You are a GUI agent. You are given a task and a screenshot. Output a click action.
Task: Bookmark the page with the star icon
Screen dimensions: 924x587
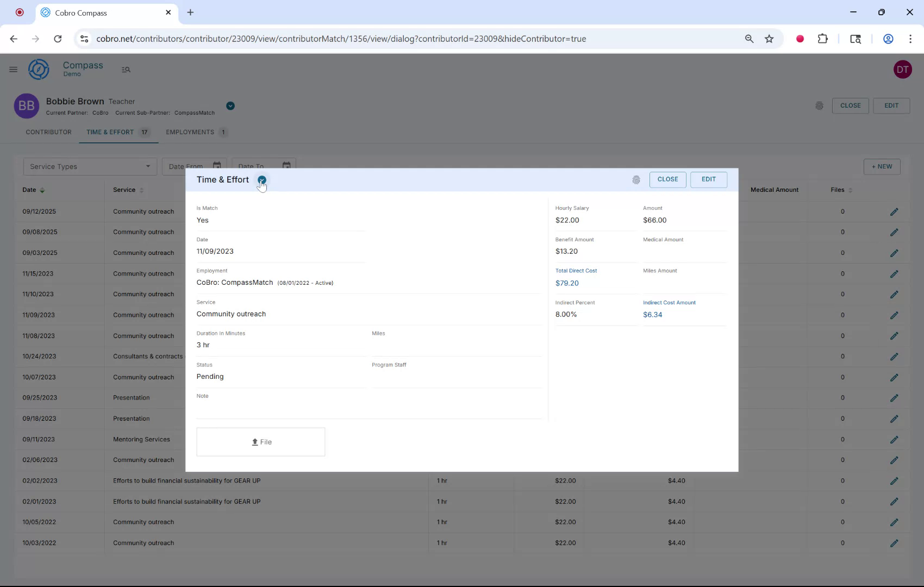coord(769,39)
